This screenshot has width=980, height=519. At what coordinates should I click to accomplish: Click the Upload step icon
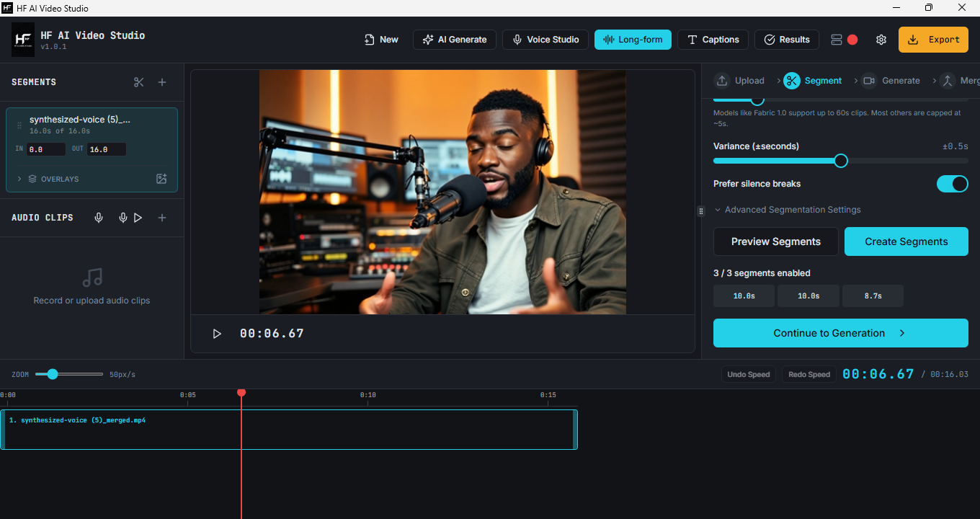[x=722, y=81]
